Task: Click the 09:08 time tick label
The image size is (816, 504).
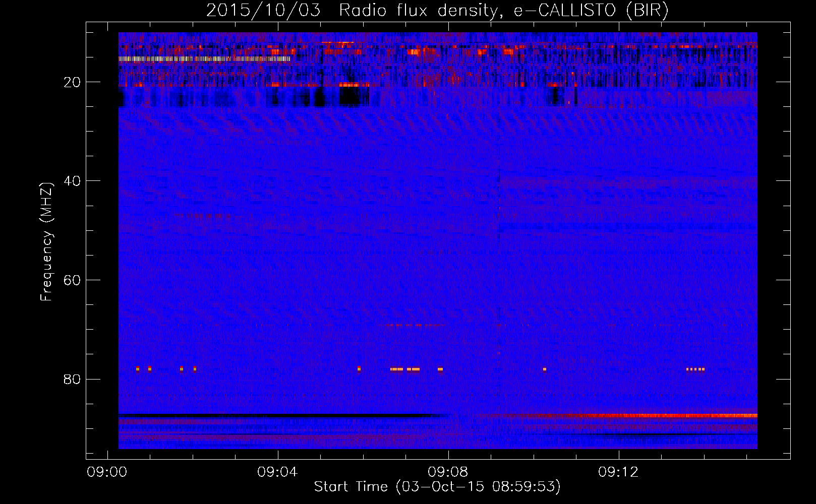Action: [x=448, y=472]
